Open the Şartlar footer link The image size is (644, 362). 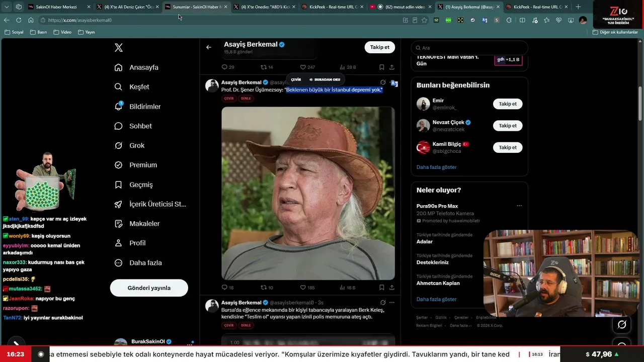point(422,318)
